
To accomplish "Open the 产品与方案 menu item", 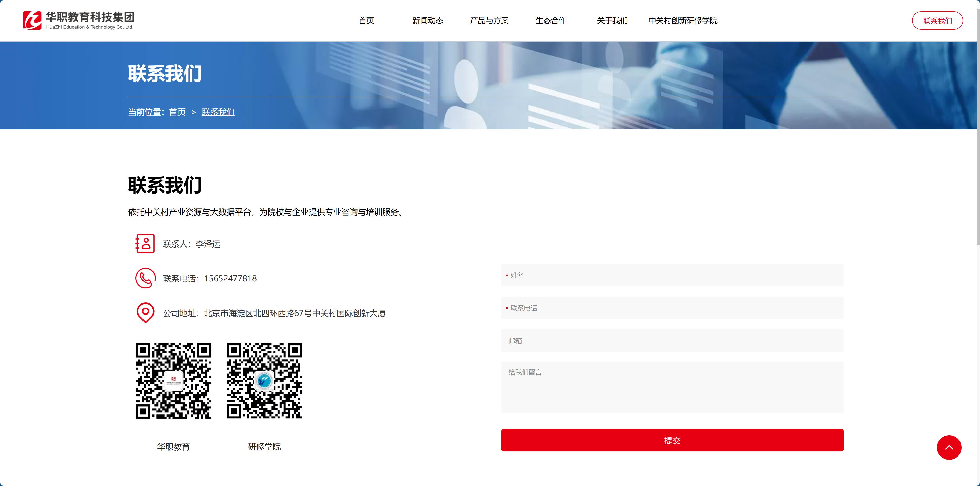I will pos(489,21).
